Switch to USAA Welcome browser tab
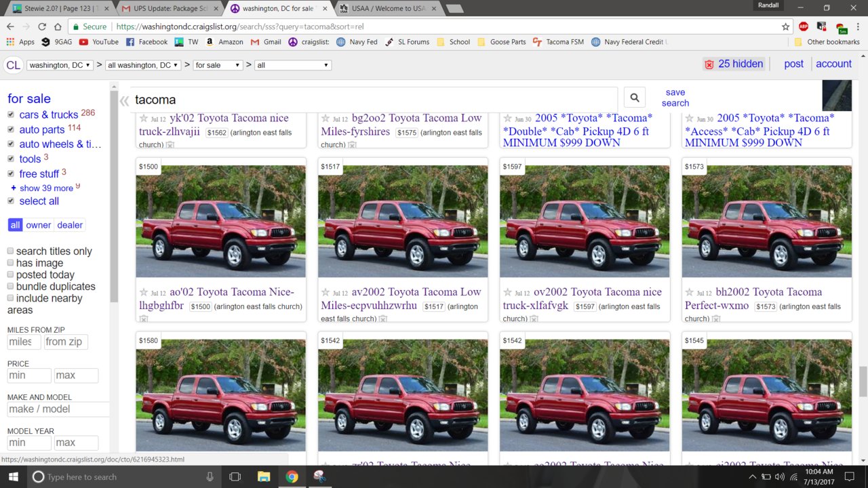The width and height of the screenshot is (868, 488). click(x=388, y=8)
